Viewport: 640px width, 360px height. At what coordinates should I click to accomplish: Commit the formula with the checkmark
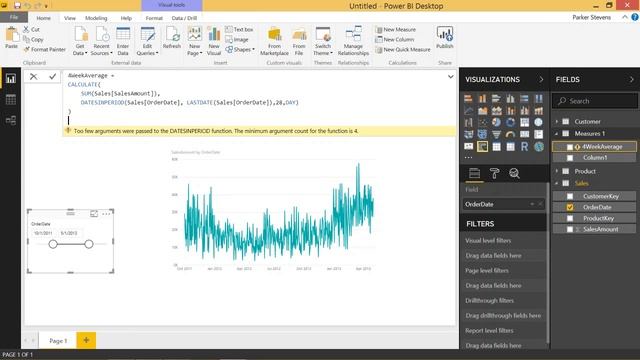(52, 76)
